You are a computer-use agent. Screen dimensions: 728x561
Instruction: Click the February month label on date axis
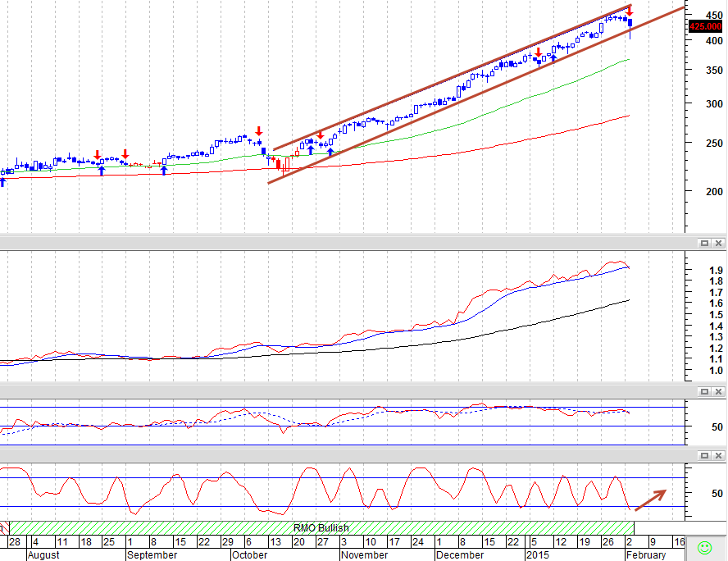[x=646, y=555]
